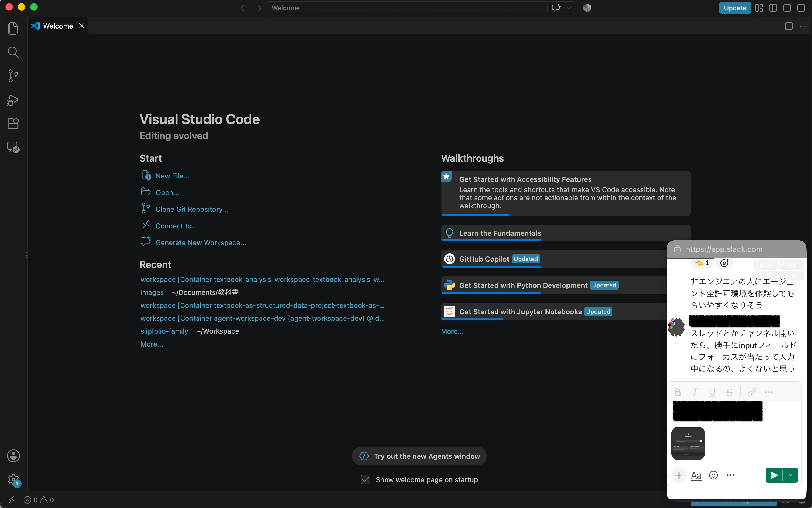Expand the Copilot chat dropdown chevron

pos(569,8)
